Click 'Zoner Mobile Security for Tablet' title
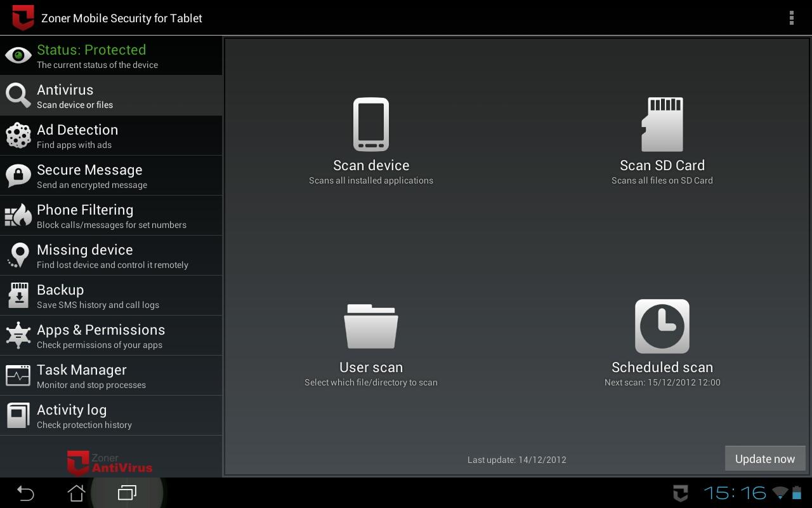The height and width of the screenshot is (508, 812). [x=122, y=18]
